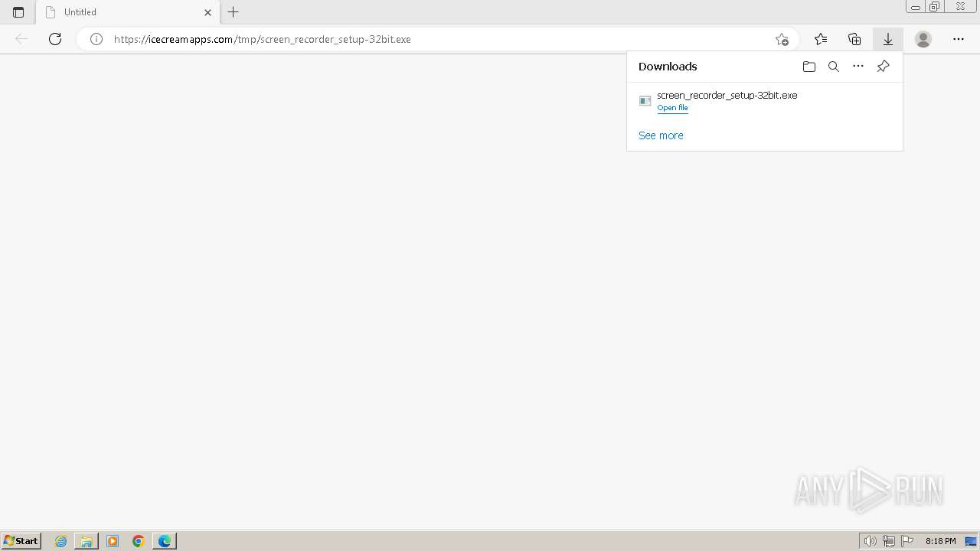The image size is (980, 551).
Task: Open volume control in system tray
Action: click(x=870, y=541)
